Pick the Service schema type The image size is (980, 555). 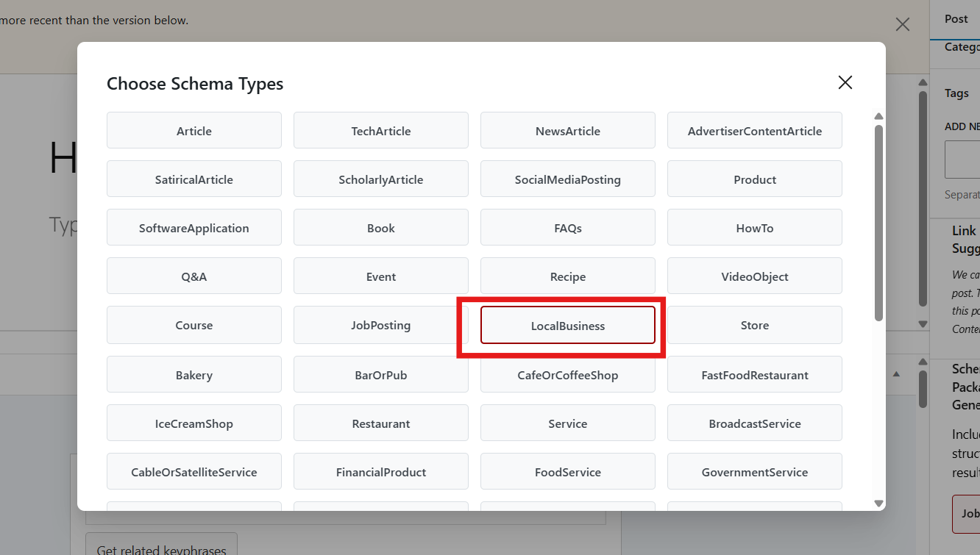click(x=568, y=423)
